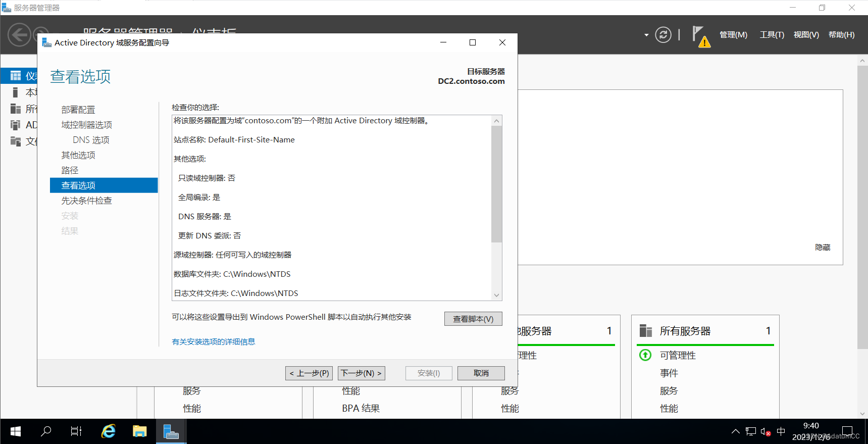Go to DNS 选项 wizard step
The width and height of the screenshot is (868, 444).
pos(91,140)
